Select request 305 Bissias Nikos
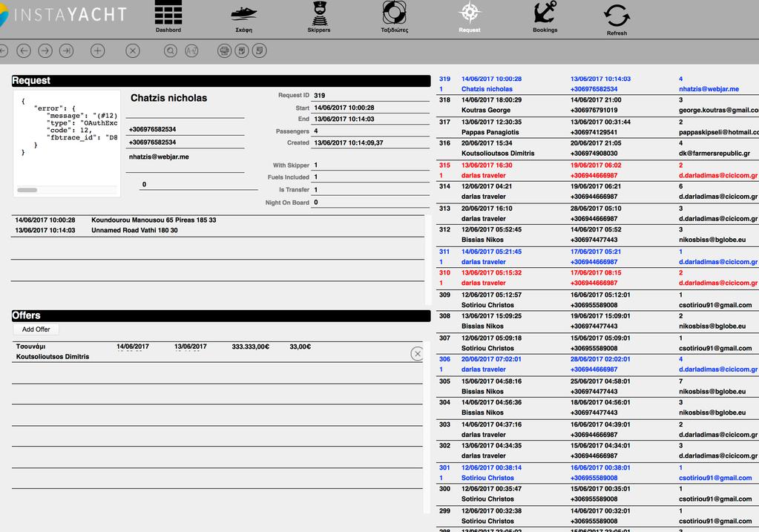 597,387
